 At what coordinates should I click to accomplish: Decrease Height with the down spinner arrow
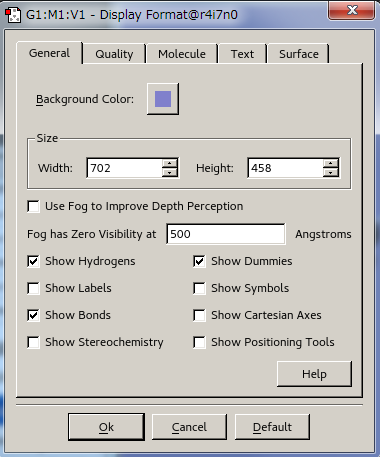[x=331, y=172]
